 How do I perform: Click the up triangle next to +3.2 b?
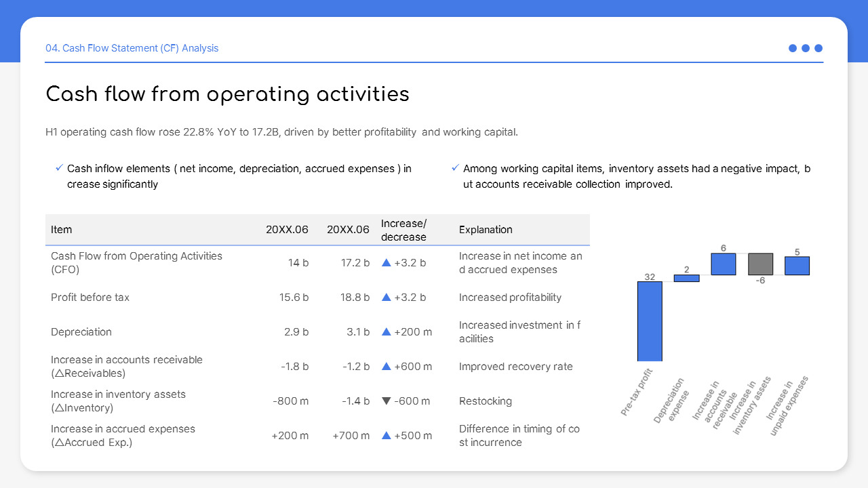pos(385,262)
